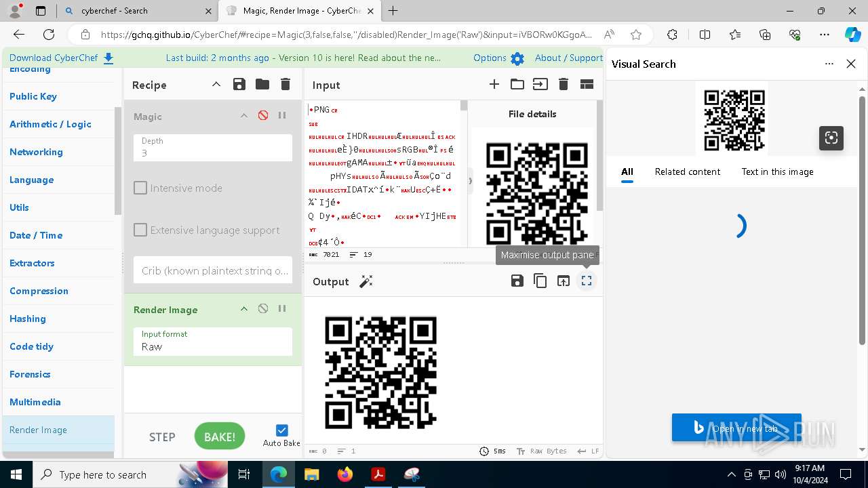Load a recipe with the folder icon
The height and width of the screenshot is (488, 868).
[x=262, y=84]
